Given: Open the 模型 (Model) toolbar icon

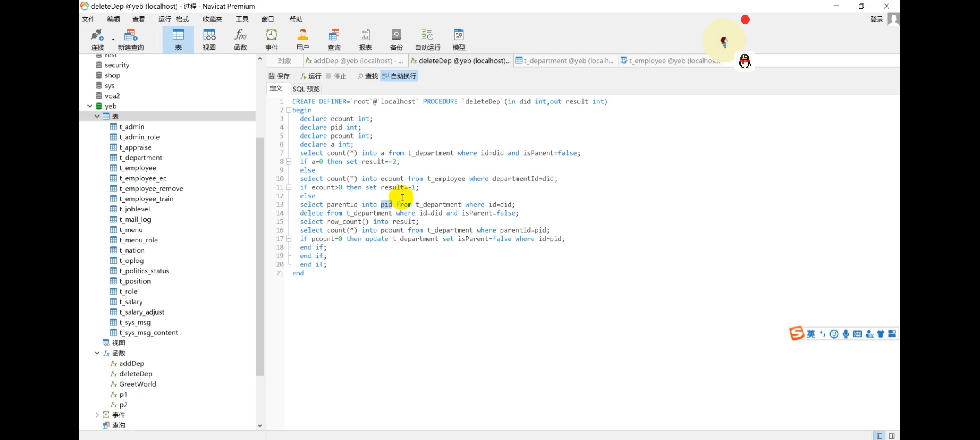Looking at the screenshot, I should point(459,39).
